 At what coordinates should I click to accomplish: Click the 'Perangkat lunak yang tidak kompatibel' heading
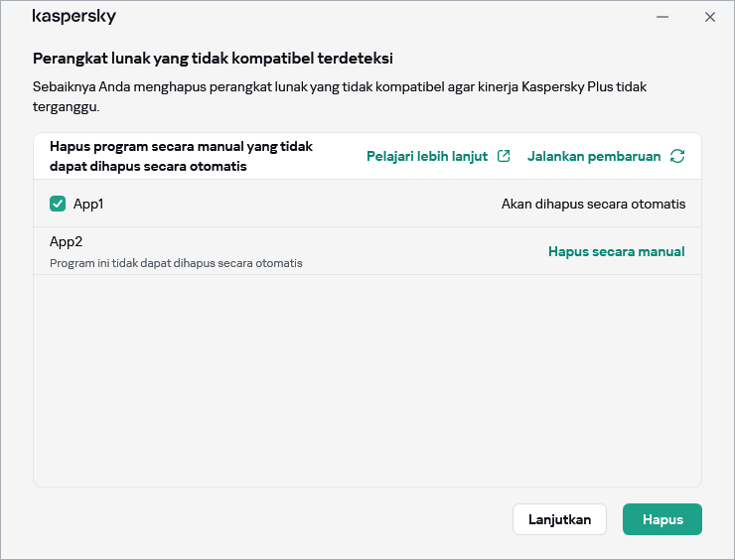pyautogui.click(x=220, y=59)
